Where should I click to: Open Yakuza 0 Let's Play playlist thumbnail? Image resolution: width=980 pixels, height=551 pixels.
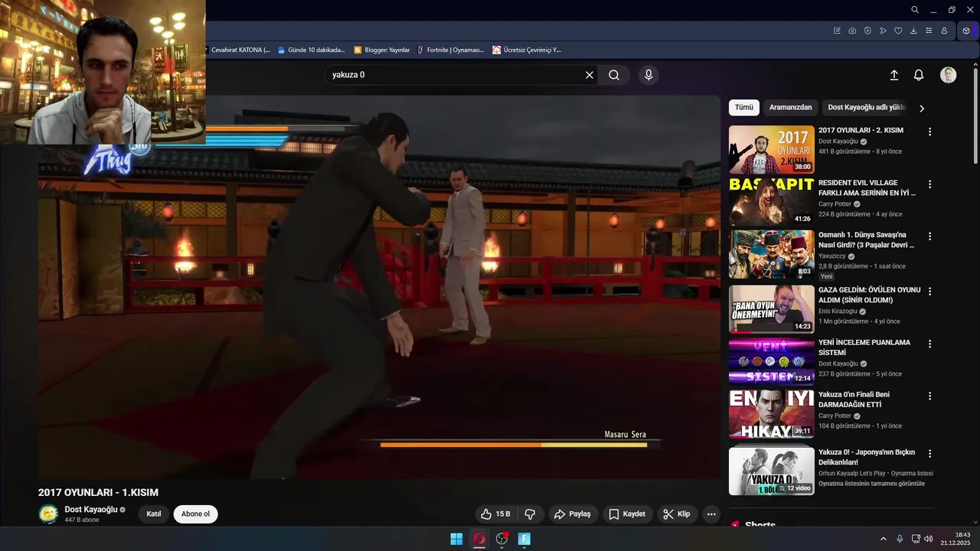click(772, 471)
